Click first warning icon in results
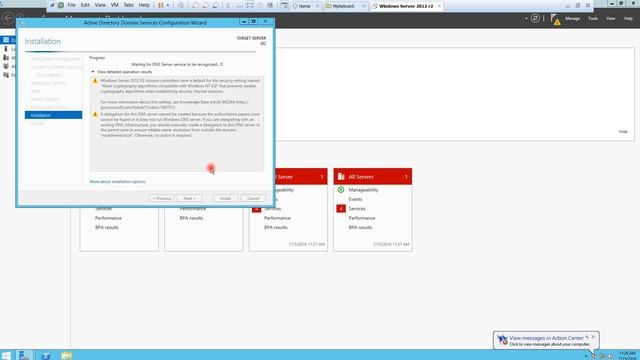The width and height of the screenshot is (640, 360). pyautogui.click(x=95, y=81)
